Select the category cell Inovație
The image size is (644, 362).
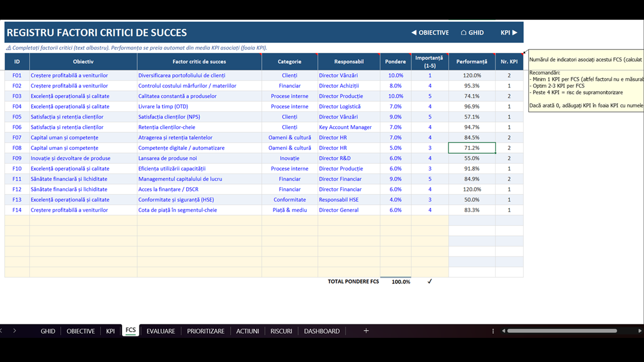[x=290, y=158]
